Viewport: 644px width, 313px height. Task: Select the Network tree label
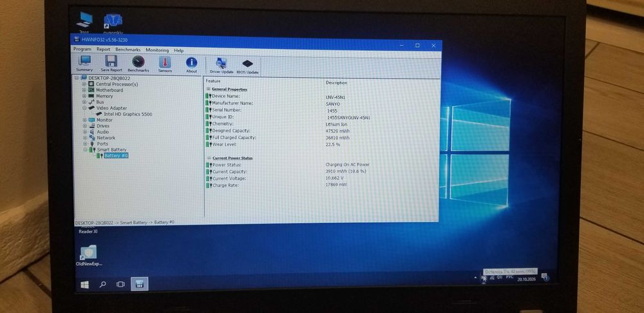106,138
